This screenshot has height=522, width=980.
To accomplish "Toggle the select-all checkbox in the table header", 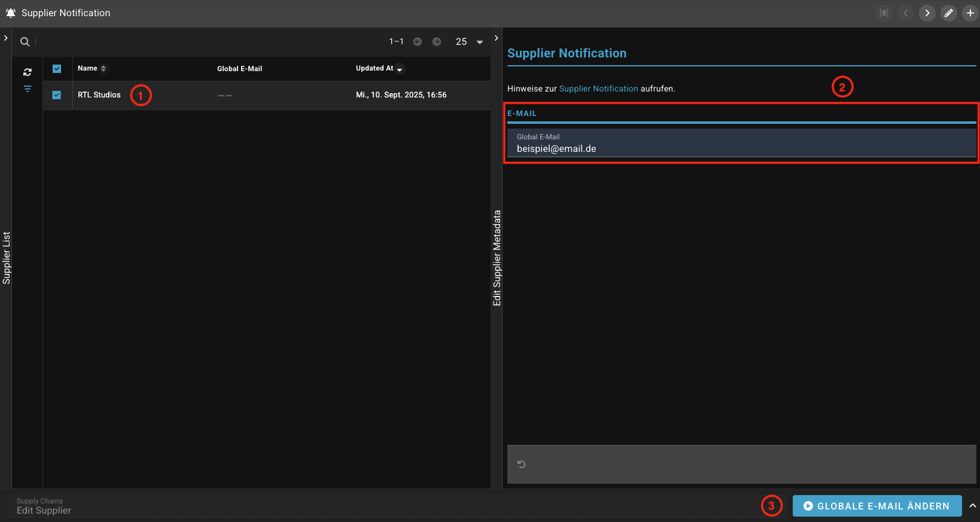I will tap(57, 69).
